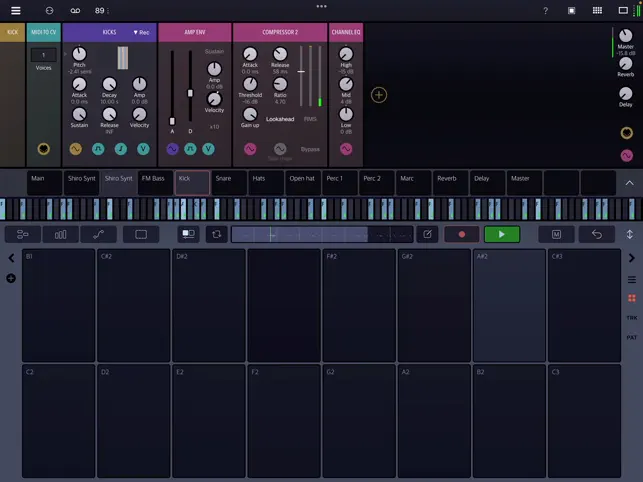The width and height of the screenshot is (643, 482).
Task: Click the Master volume knob
Action: pos(625,36)
